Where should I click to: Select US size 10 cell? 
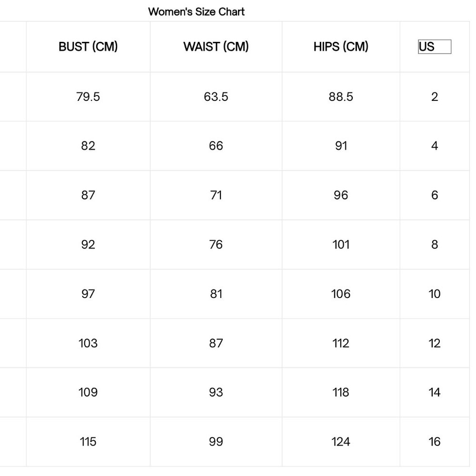click(x=434, y=294)
